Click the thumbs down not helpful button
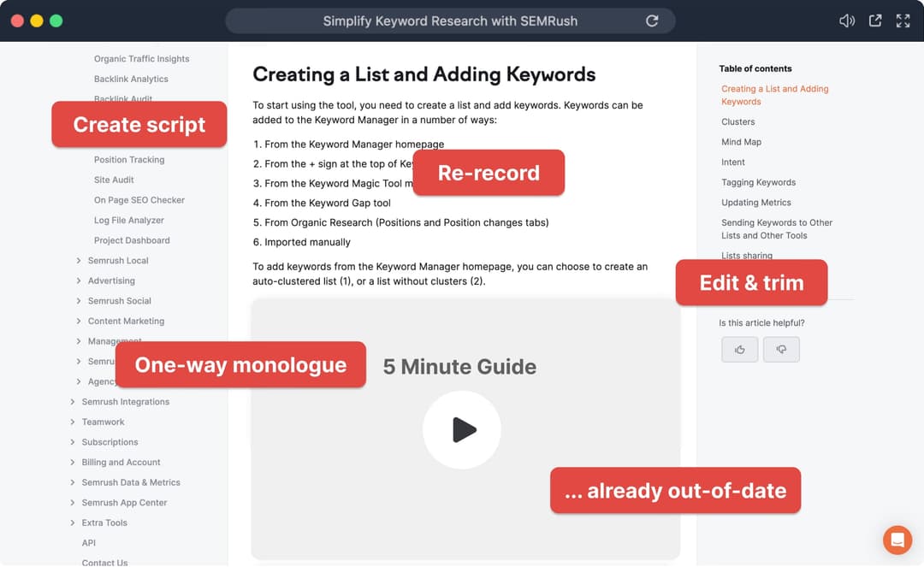This screenshot has height=567, width=924. (781, 349)
